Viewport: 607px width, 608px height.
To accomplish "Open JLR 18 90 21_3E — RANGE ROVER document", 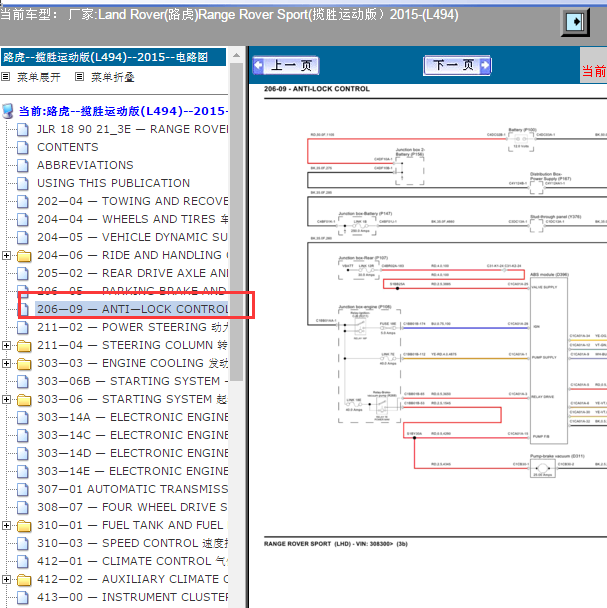I will pos(132,129).
